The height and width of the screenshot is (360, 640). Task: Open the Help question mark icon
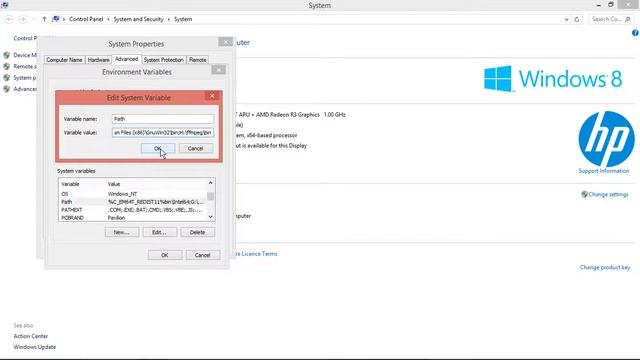[x=635, y=33]
